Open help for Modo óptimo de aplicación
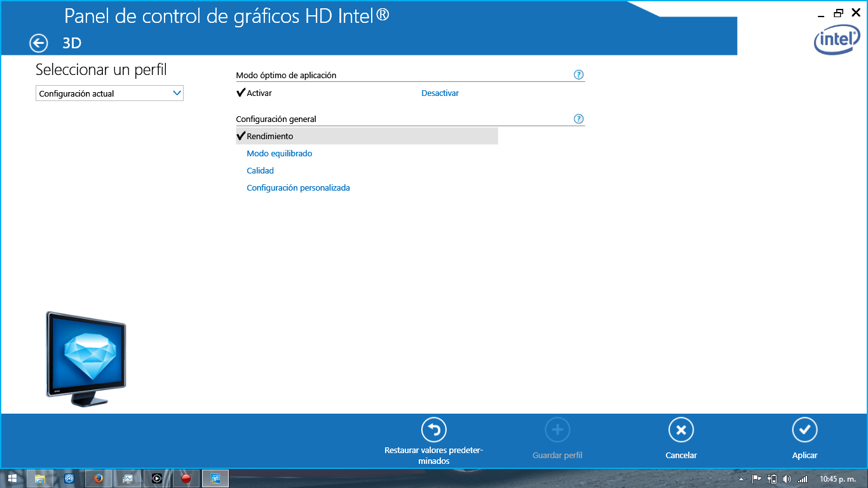 tap(578, 74)
